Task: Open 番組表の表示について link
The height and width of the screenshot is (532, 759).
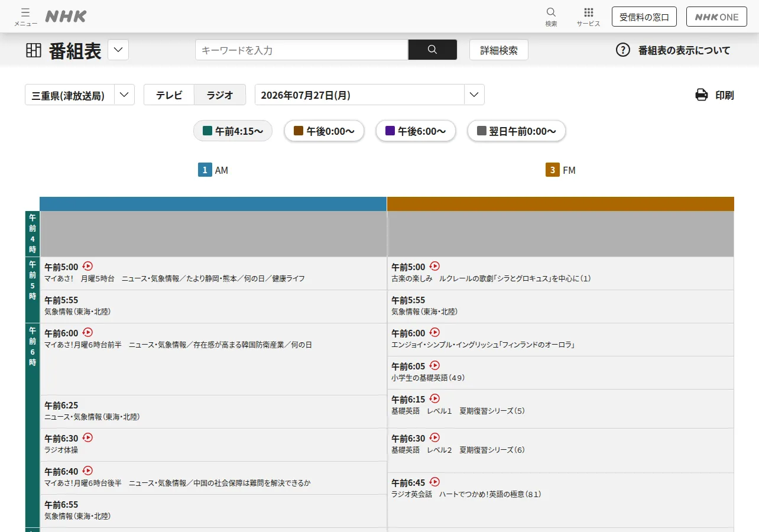Action: pos(684,50)
